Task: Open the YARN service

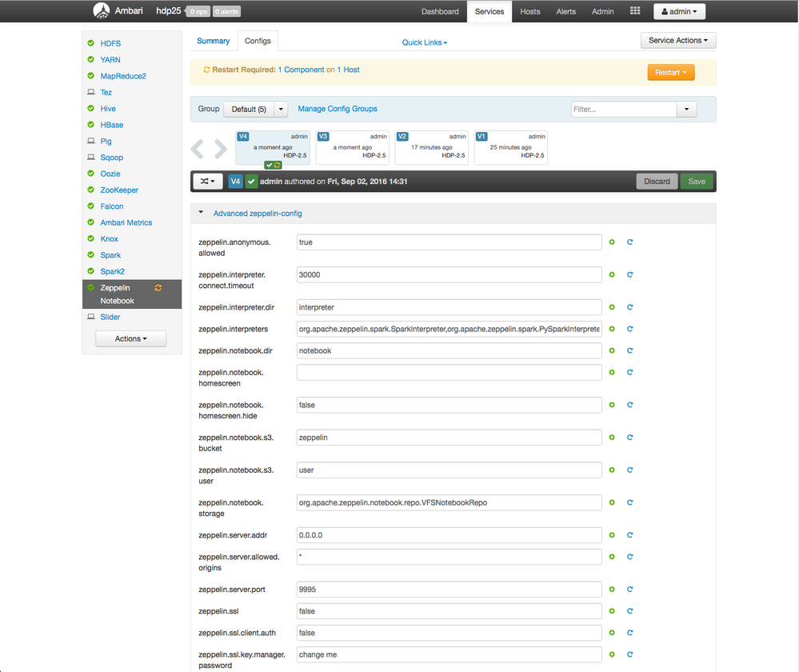Action: tap(110, 60)
